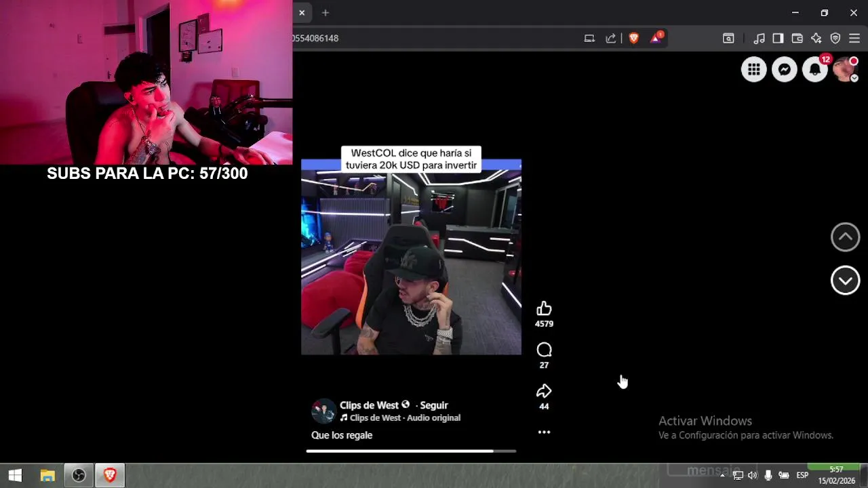Go to the next reel with down chevron
The image size is (868, 488).
click(845, 281)
